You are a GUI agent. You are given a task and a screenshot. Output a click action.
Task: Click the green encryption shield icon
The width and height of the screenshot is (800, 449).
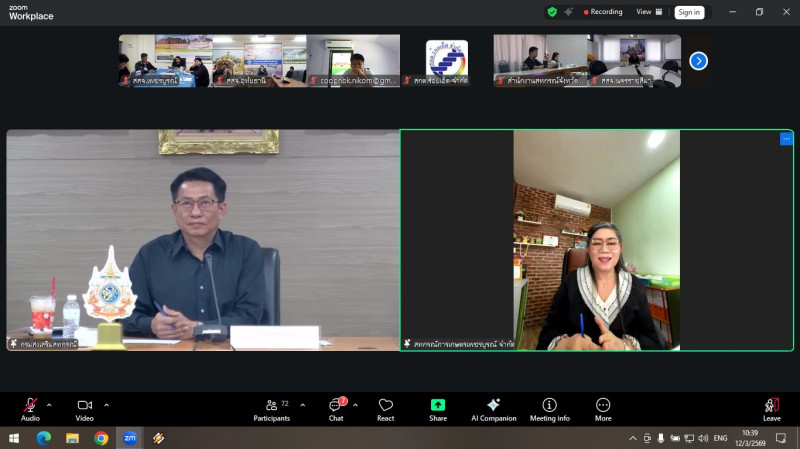click(552, 12)
